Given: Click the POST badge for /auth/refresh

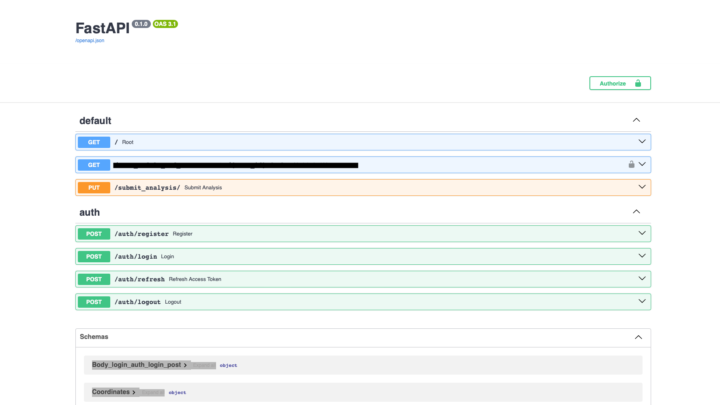Looking at the screenshot, I should click(94, 279).
